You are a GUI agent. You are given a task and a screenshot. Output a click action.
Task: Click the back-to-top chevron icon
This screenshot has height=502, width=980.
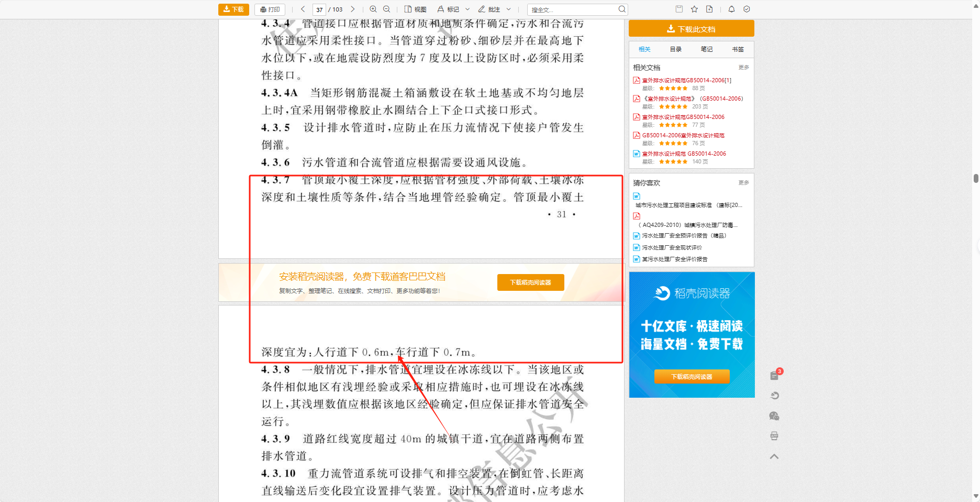tap(775, 456)
